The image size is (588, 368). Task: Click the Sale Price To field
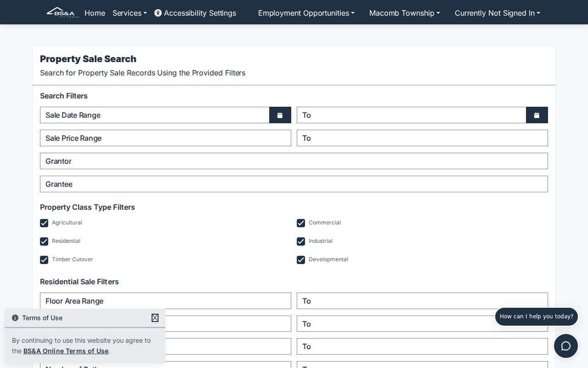tap(422, 138)
